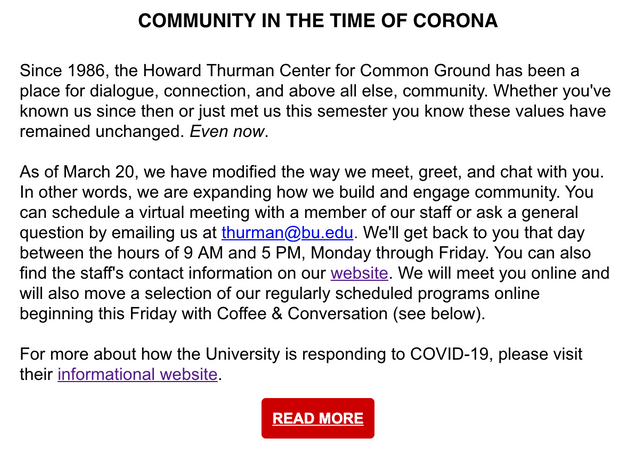This screenshot has height=462, width=636.
Task: Click the italic "Even now" text
Action: tap(235, 132)
